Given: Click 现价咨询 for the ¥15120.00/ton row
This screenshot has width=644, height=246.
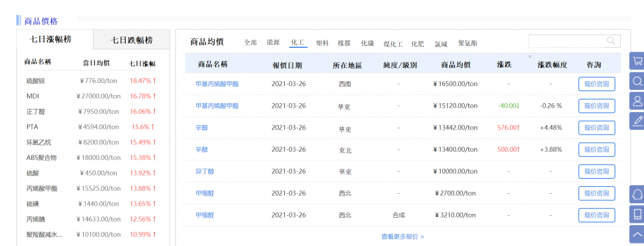Looking at the screenshot, I should point(597,106).
